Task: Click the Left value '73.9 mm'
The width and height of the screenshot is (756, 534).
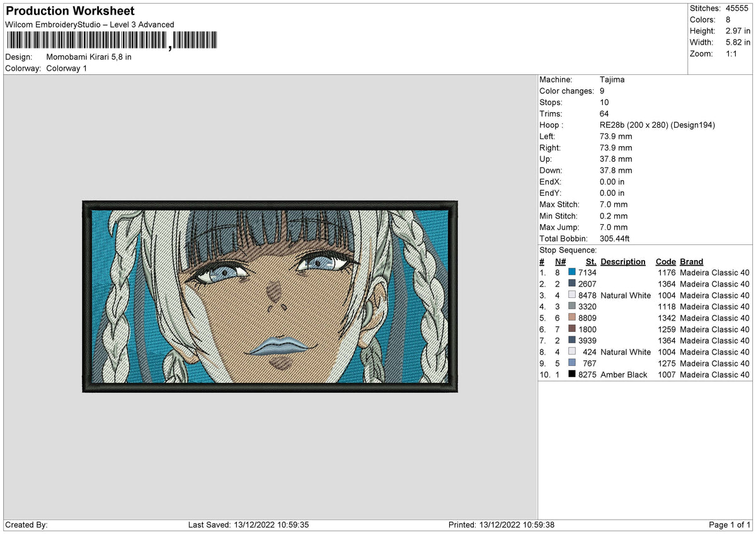Action: (x=616, y=137)
